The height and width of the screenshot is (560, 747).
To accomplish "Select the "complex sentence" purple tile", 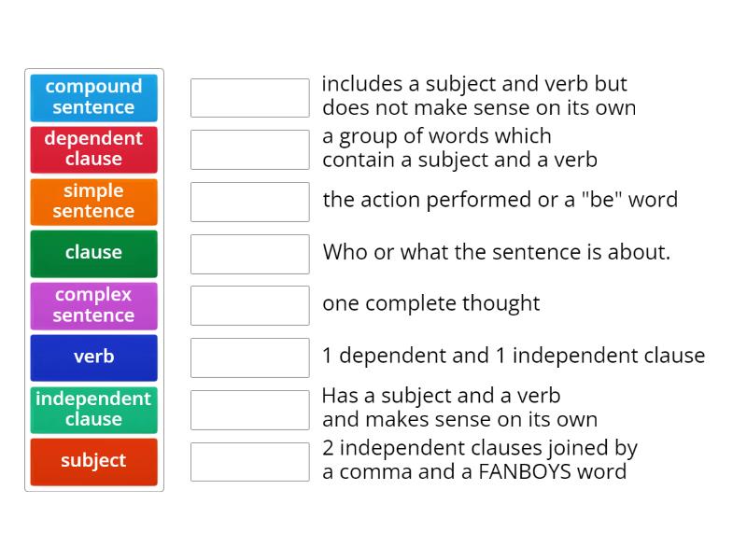I will click(93, 305).
